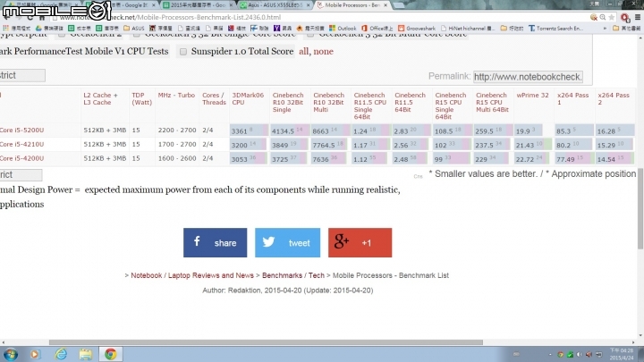The height and width of the screenshot is (362, 644).
Task: Sort by wPrime 32 column header
Action: [x=532, y=95]
